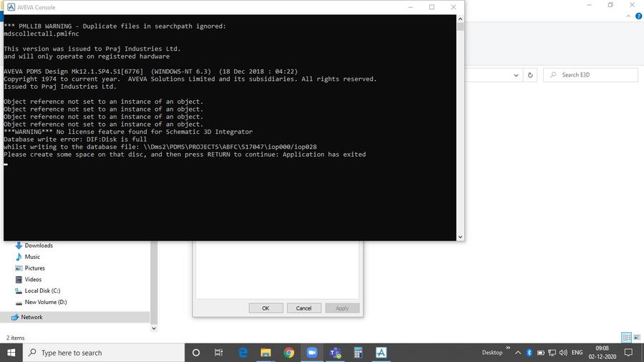Screen dimensions: 644x362
Task: Select Music in the navigation pane
Action: coord(32,257)
